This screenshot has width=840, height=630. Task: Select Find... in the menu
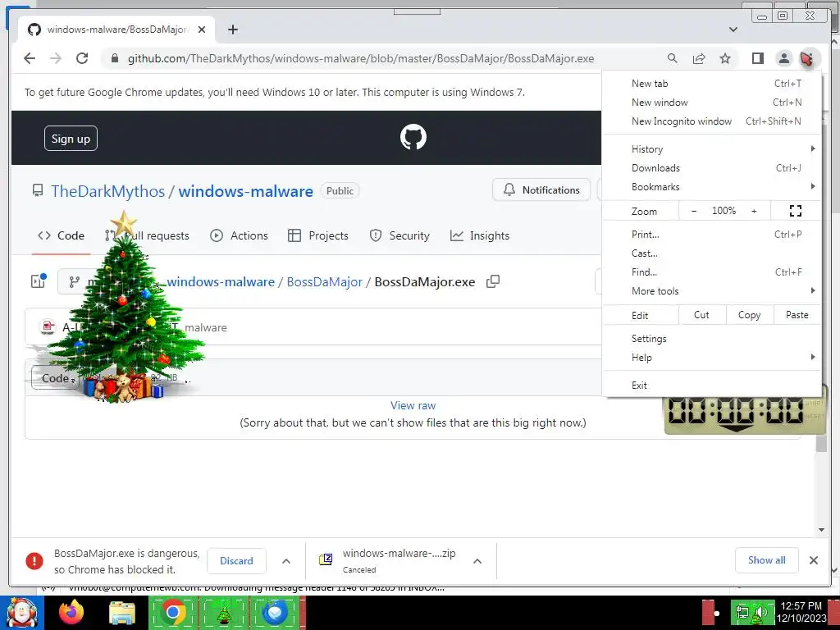pos(711,272)
